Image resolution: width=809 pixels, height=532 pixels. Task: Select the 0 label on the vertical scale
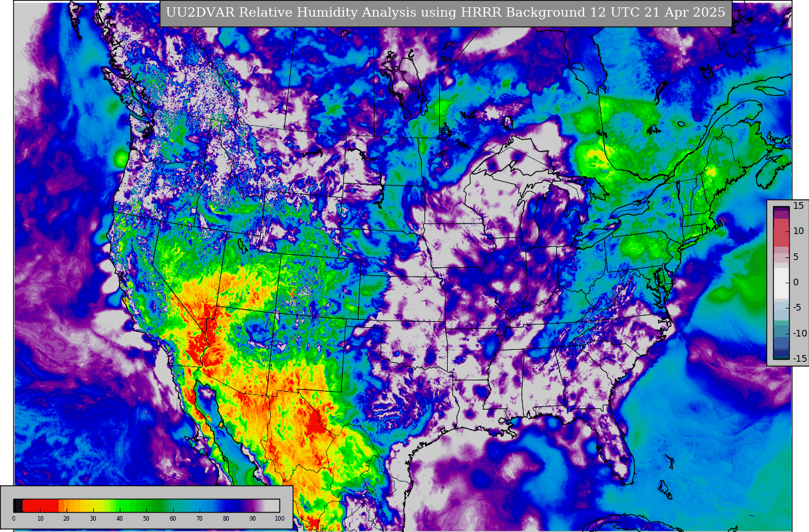pos(796,282)
